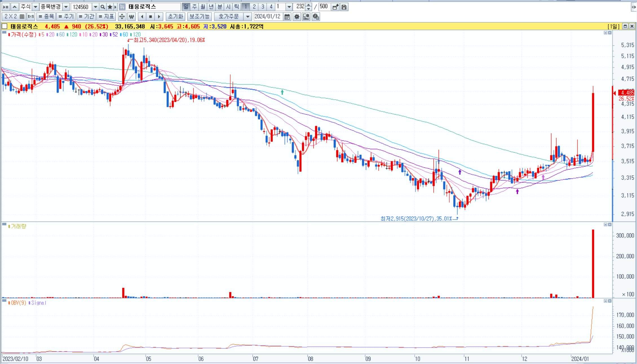
Task: Expand the 호가주문 dropdown arrow
Action: 247,17
